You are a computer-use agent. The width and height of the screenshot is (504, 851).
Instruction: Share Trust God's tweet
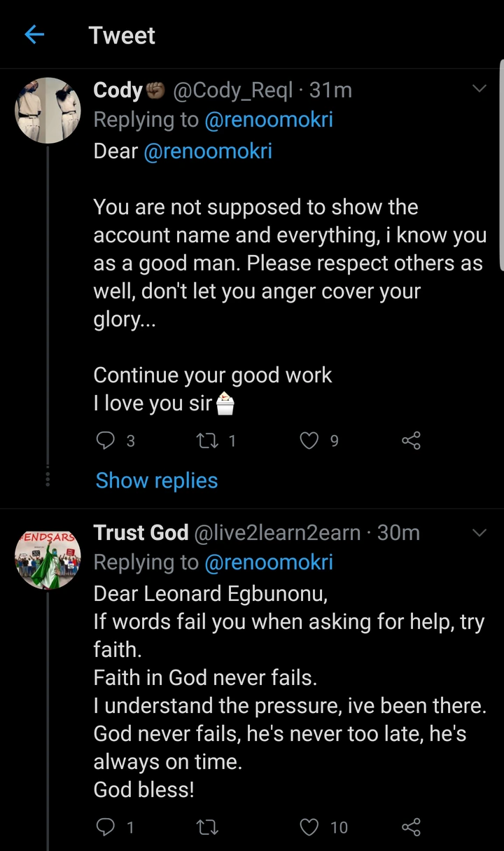pos(411,827)
